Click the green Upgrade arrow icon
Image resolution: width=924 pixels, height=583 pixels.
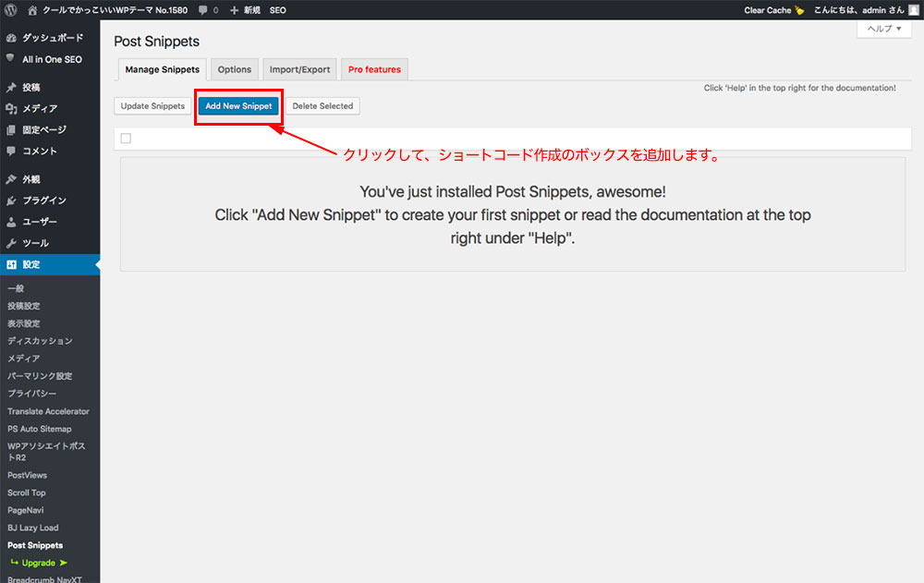64,563
